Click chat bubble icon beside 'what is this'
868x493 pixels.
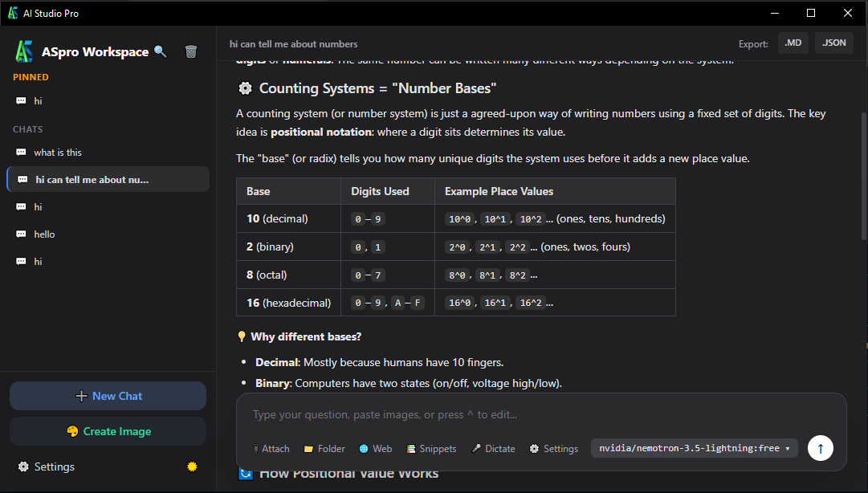pos(21,153)
